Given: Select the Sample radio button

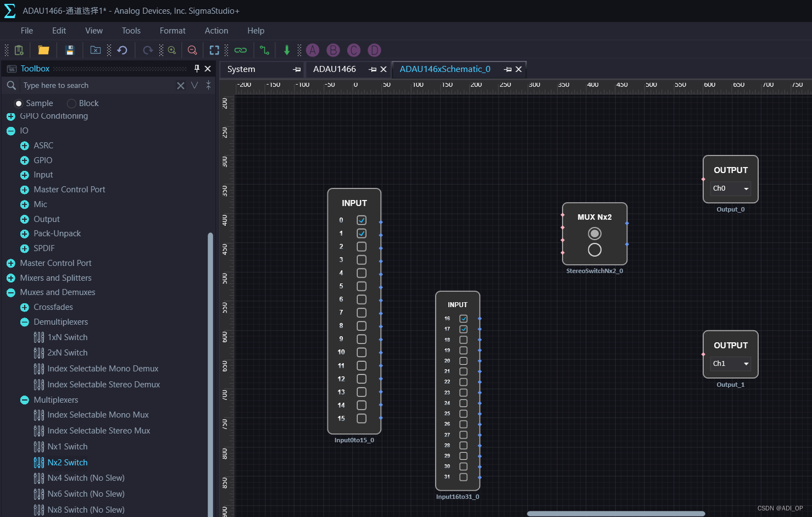Looking at the screenshot, I should [x=19, y=103].
